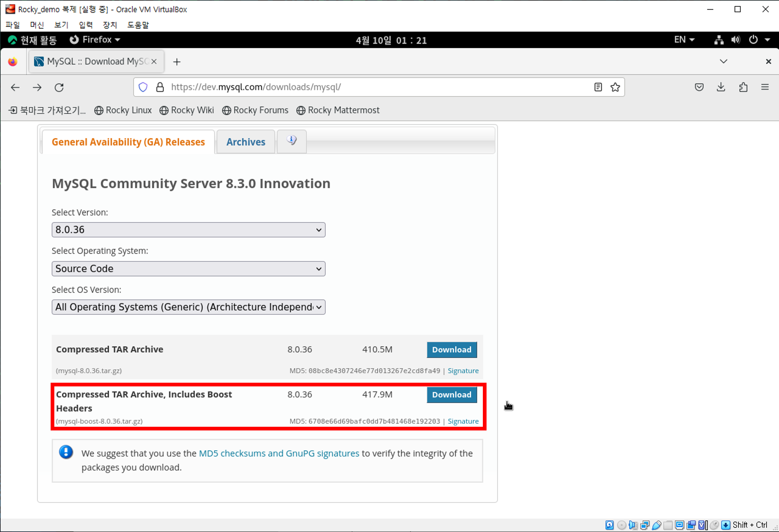The width and height of the screenshot is (779, 532).
Task: Click the bookmark star icon in address bar
Action: point(615,87)
